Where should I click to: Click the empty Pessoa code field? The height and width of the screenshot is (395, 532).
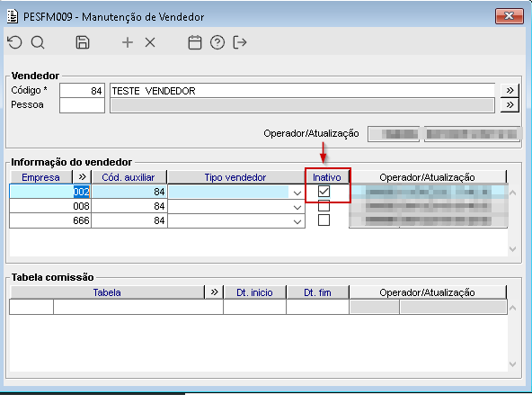82,105
